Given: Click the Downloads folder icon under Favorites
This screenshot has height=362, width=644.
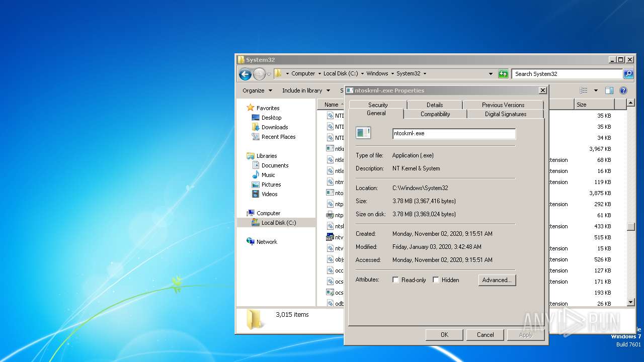Looking at the screenshot, I should [x=256, y=127].
